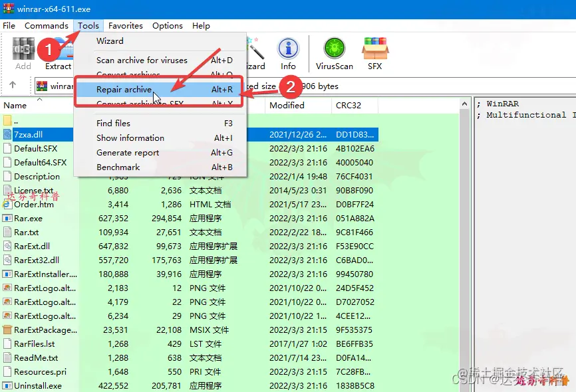Select packed size 22,108
Screen dimensions: 576x392
tap(169, 330)
